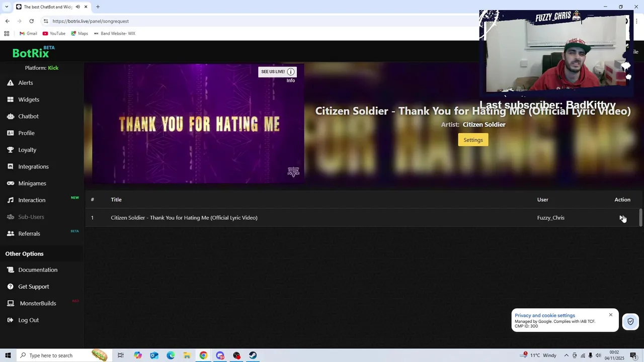Open the Profile page

(26, 133)
